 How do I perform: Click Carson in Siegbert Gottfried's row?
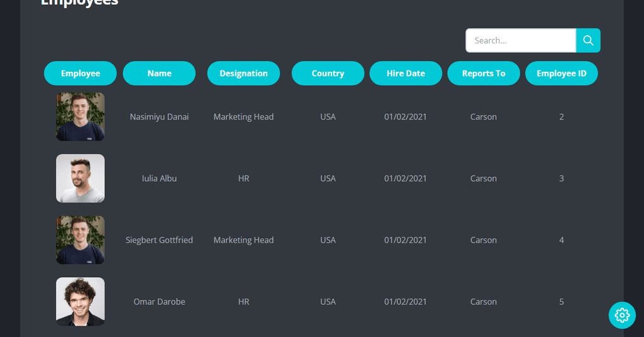point(484,240)
